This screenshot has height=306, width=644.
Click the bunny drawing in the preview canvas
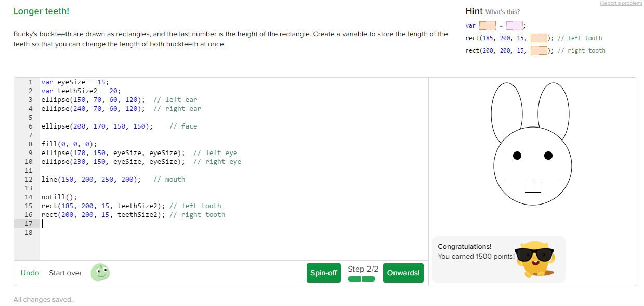[x=533, y=165]
